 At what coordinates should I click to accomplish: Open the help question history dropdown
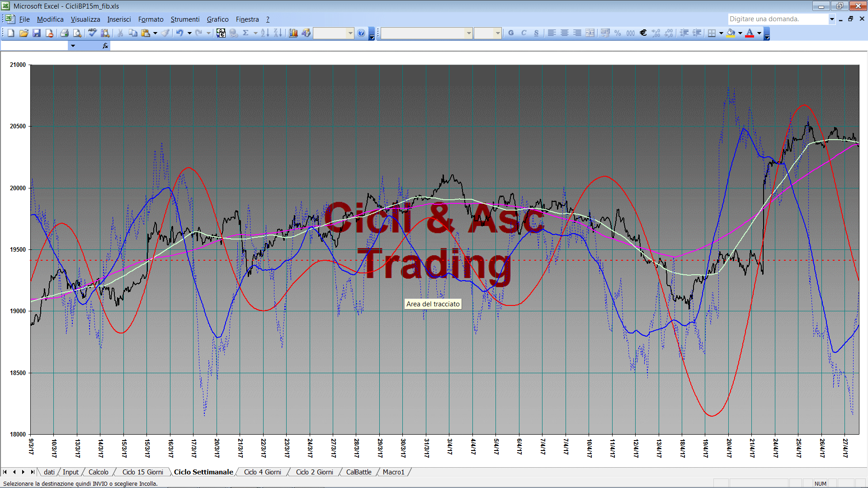pos(832,19)
